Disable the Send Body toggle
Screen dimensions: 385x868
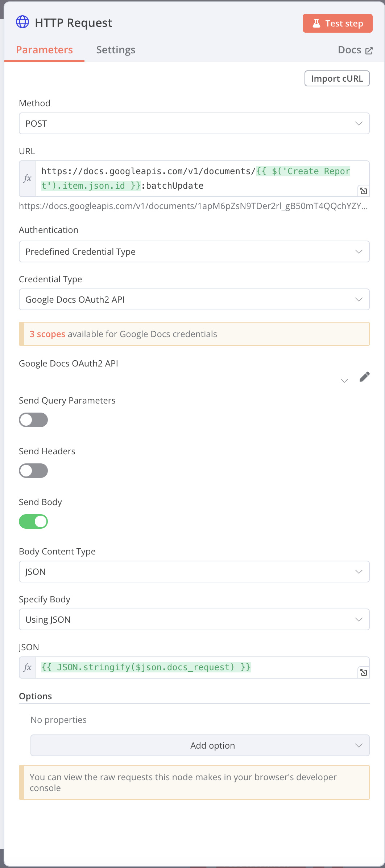[33, 521]
